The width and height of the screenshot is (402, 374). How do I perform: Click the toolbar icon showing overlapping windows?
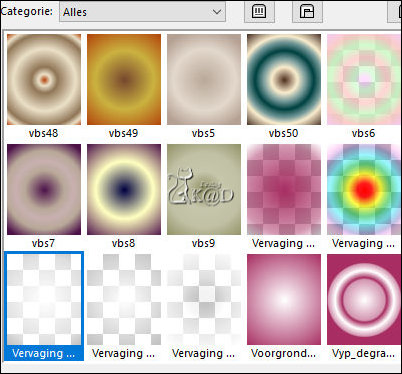point(307,12)
